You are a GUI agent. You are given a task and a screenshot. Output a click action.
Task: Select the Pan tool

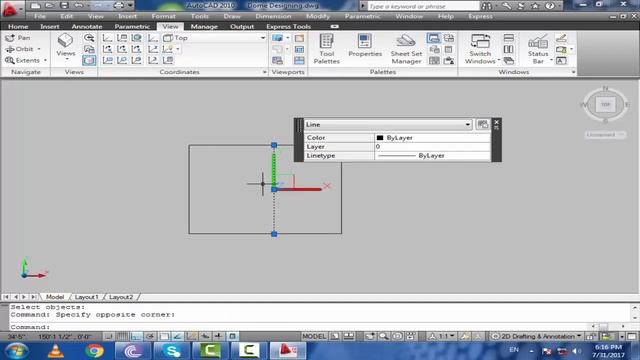18,38
